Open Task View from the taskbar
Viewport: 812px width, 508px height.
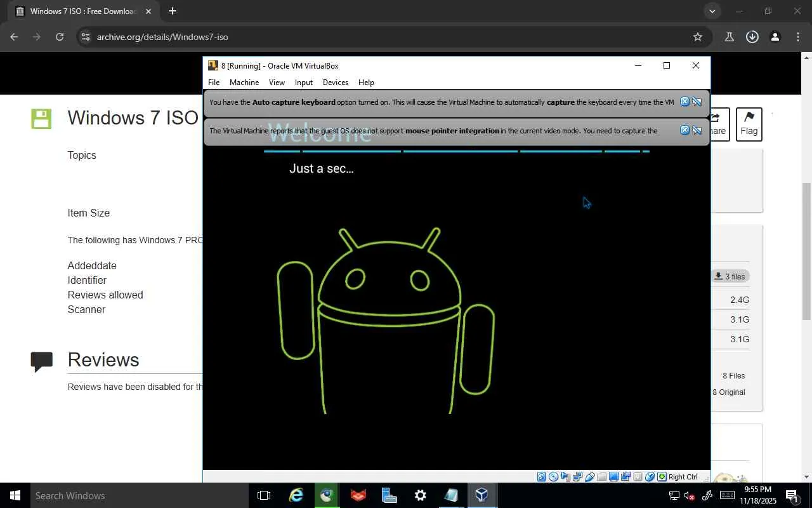(x=264, y=495)
